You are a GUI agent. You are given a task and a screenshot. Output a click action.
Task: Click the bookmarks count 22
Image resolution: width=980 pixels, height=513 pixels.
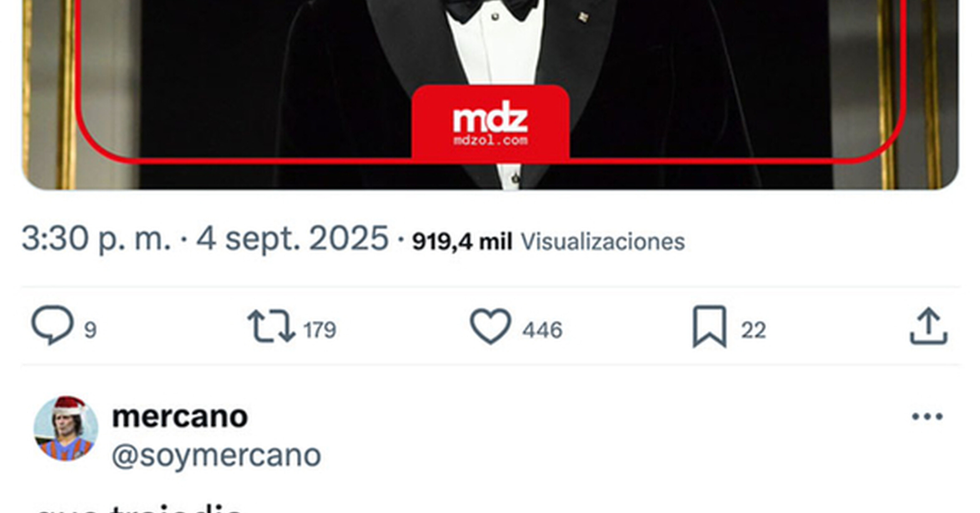point(754,330)
